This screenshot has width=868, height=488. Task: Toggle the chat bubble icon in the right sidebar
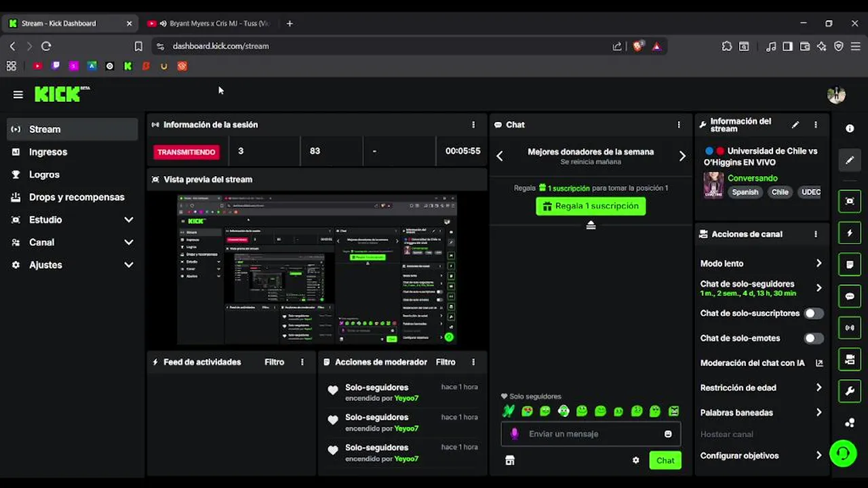pyautogui.click(x=850, y=296)
